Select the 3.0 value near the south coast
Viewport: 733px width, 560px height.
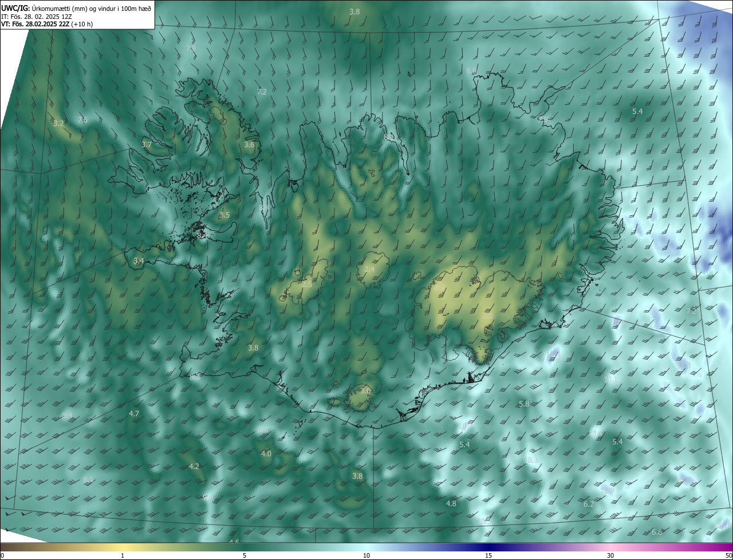coord(366,391)
